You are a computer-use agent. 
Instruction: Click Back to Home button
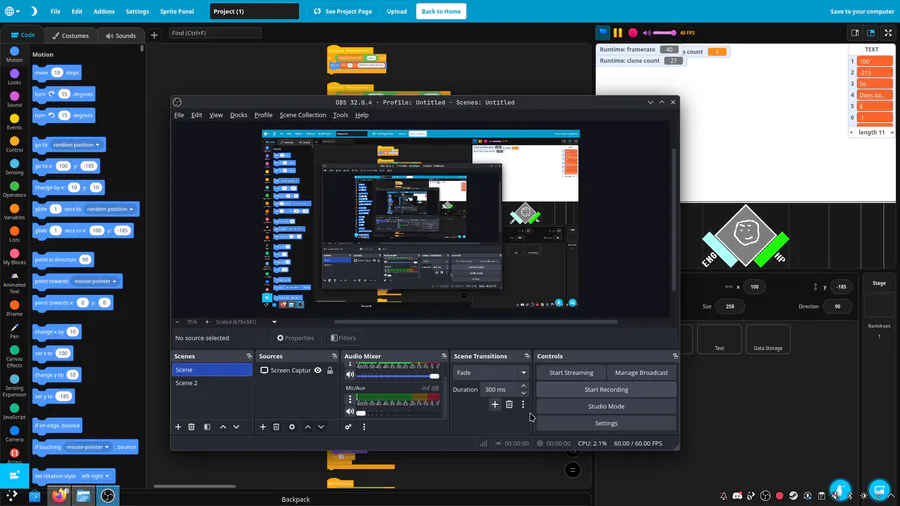(x=441, y=11)
